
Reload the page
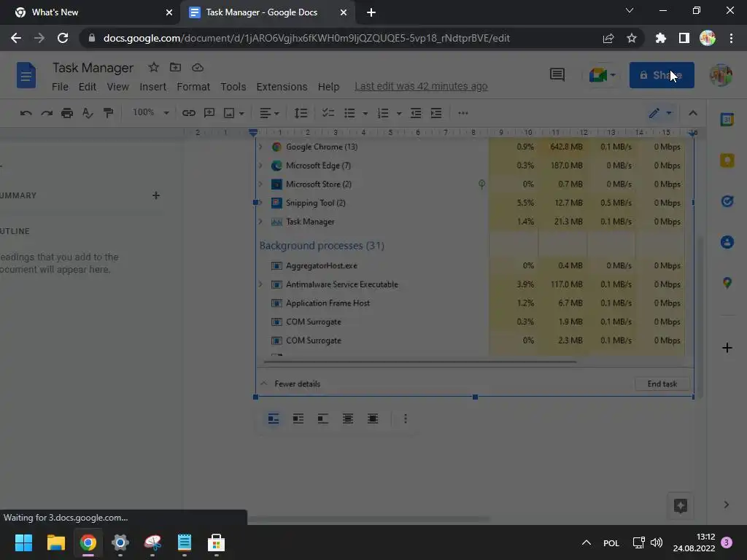[63, 38]
